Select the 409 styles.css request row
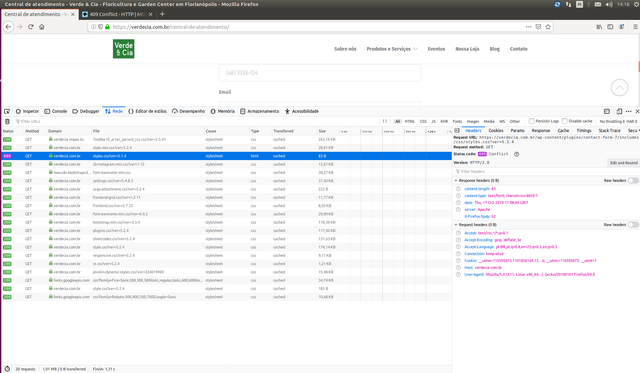Image resolution: width=640 pixels, height=373 pixels. coord(227,156)
